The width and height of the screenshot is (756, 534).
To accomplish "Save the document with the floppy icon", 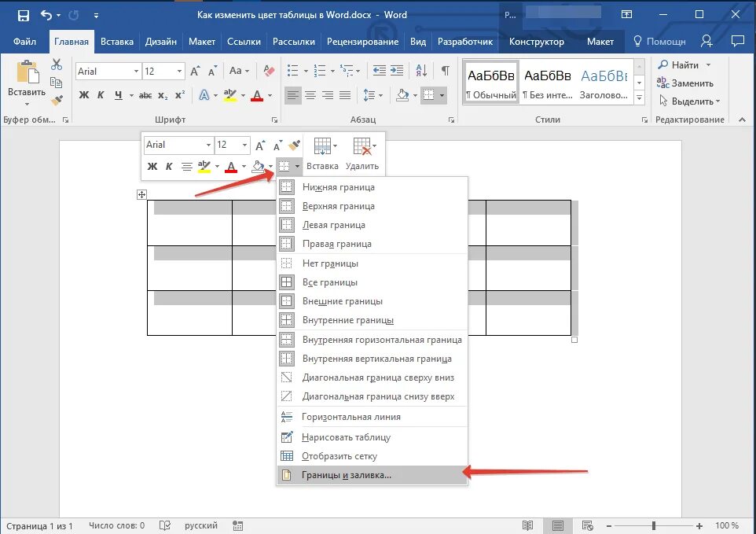I will 23,16.
